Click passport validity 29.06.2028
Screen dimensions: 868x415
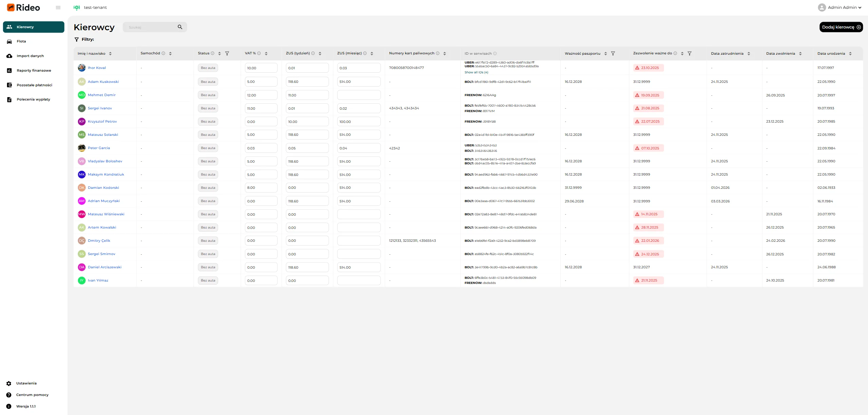point(574,201)
